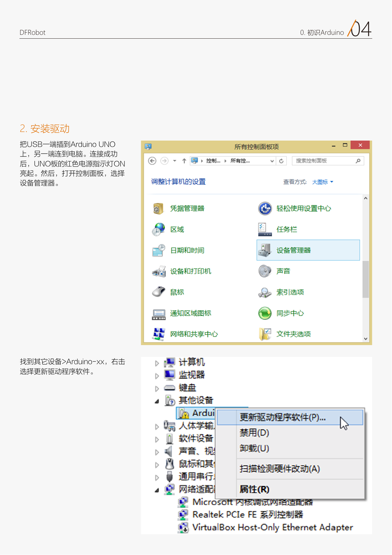Click the vertical scrollbar thumb
The width and height of the screenshot is (392, 555).
(x=366, y=279)
